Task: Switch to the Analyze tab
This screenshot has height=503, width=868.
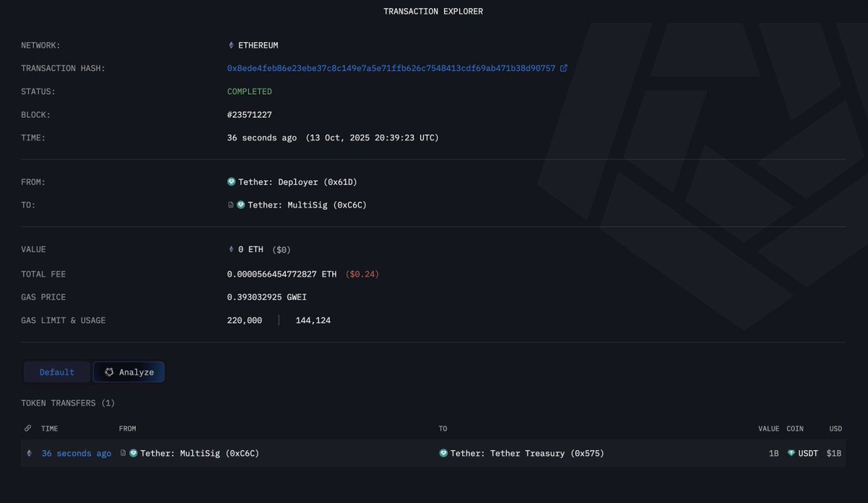Action: pos(129,372)
